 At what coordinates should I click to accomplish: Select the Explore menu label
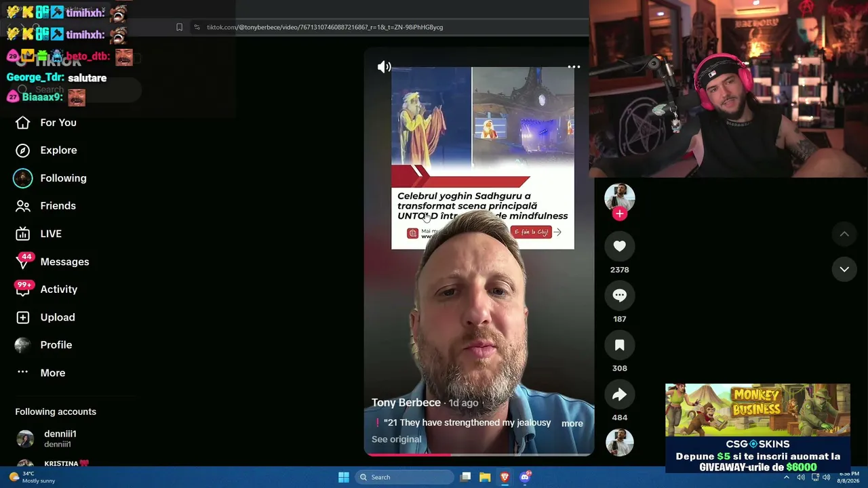(58, 150)
